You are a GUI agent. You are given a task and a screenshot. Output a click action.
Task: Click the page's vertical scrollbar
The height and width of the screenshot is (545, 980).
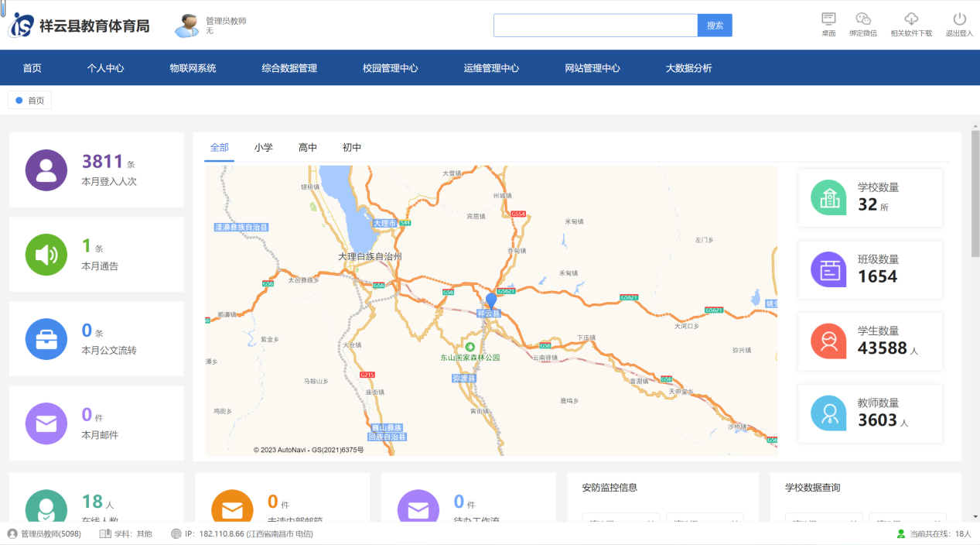975,194
